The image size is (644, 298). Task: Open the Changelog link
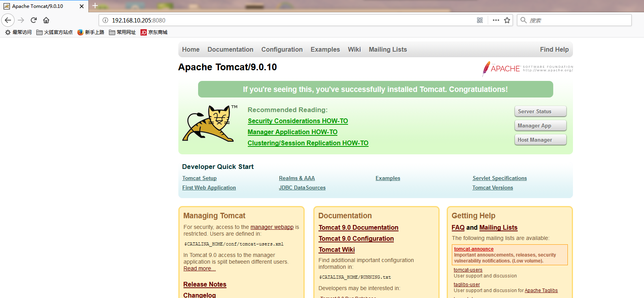click(200, 295)
